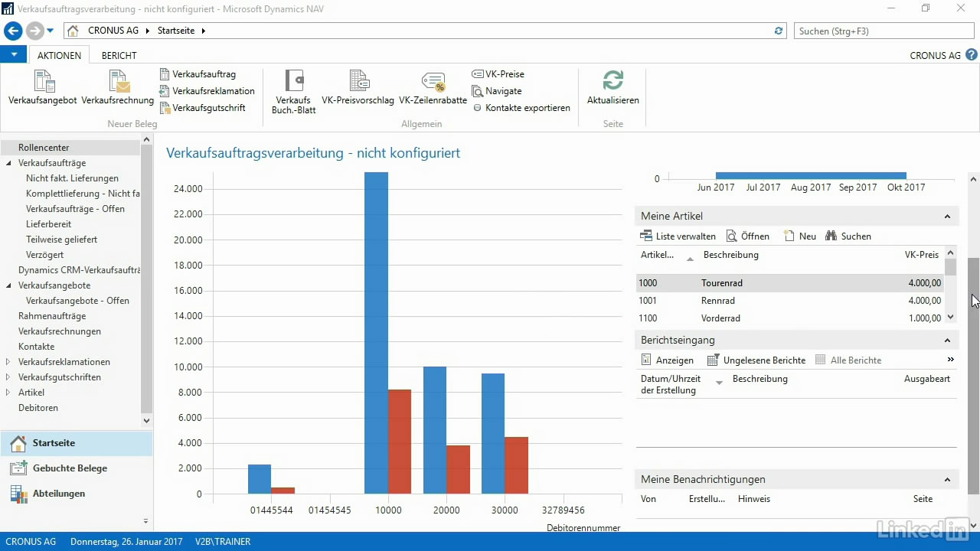Screen dimensions: 980x551
Task: Click Kontakte exportieren
Action: (521, 108)
